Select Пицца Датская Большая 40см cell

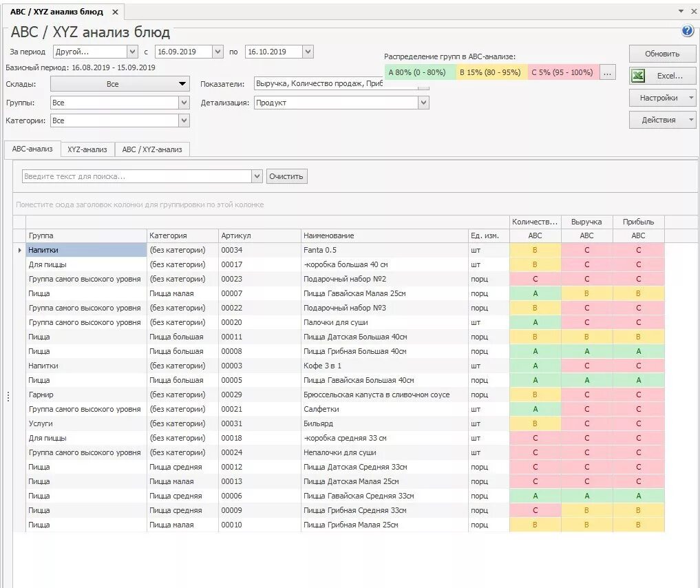click(384, 337)
